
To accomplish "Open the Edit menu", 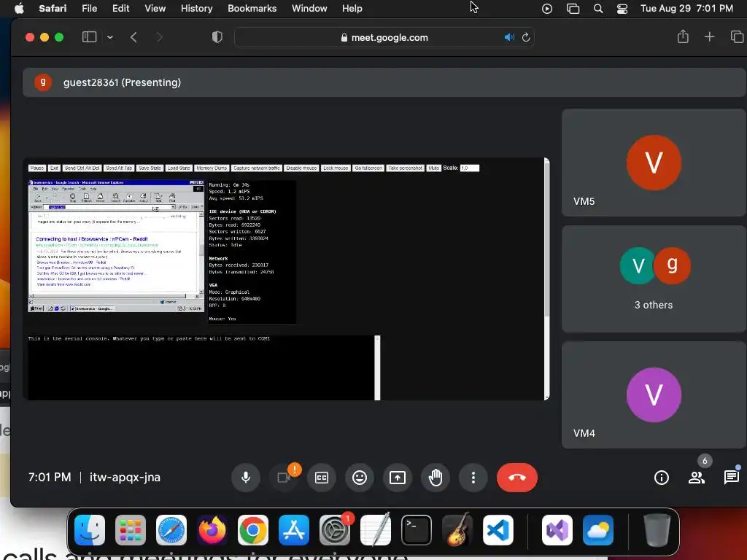I will click(x=120, y=8).
